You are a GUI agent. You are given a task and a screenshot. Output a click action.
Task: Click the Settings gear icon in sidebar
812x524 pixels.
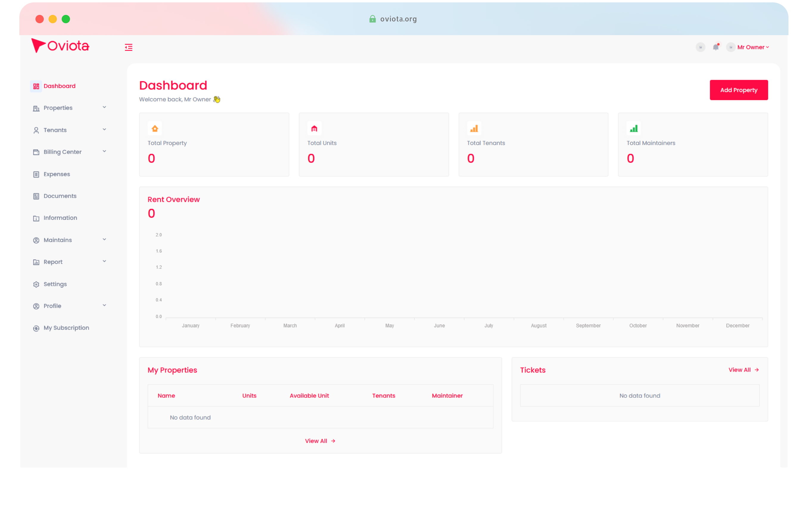[x=36, y=284]
